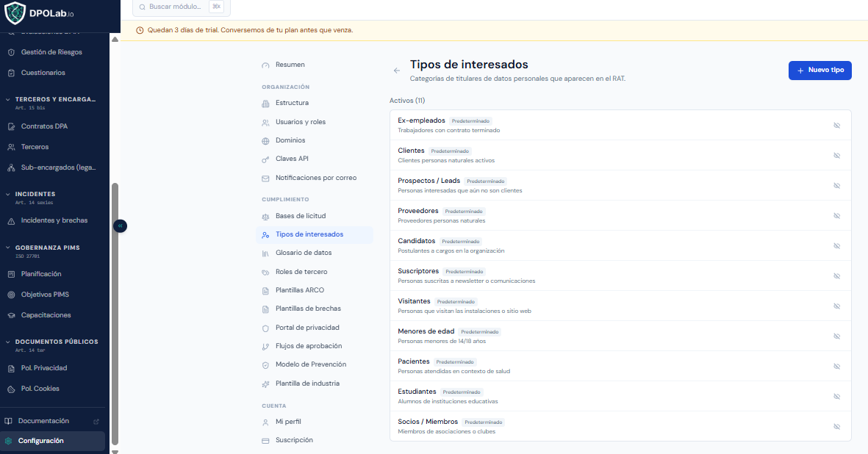This screenshot has height=454, width=868.
Task: Click the Documentación book icon
Action: pyautogui.click(x=8, y=421)
